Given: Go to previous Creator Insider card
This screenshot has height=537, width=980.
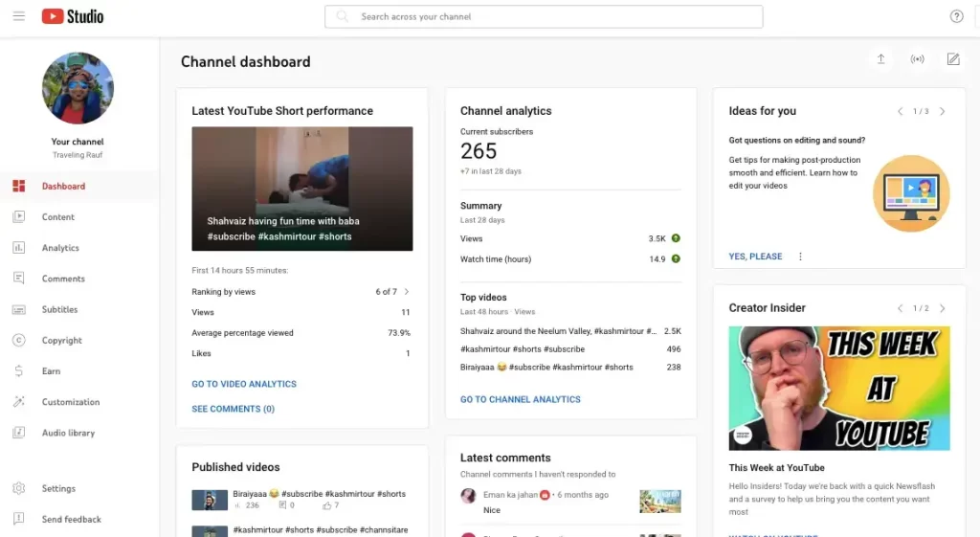Looking at the screenshot, I should (x=900, y=308).
